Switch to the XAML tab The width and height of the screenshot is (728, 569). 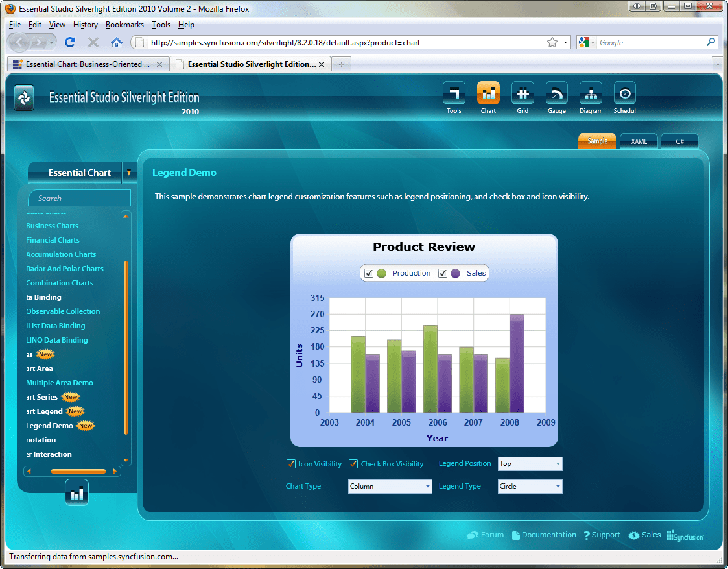[639, 141]
